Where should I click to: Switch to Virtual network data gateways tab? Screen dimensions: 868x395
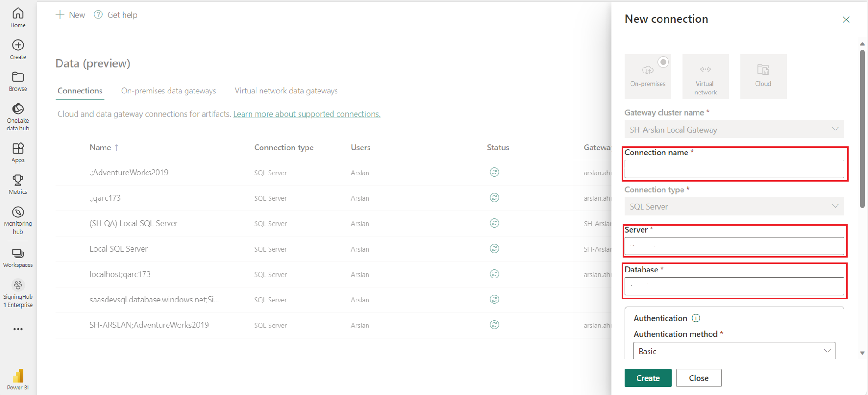(x=286, y=91)
